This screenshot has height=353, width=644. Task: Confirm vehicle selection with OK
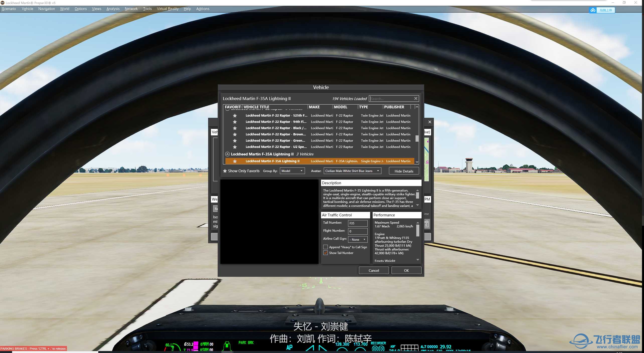(406, 271)
